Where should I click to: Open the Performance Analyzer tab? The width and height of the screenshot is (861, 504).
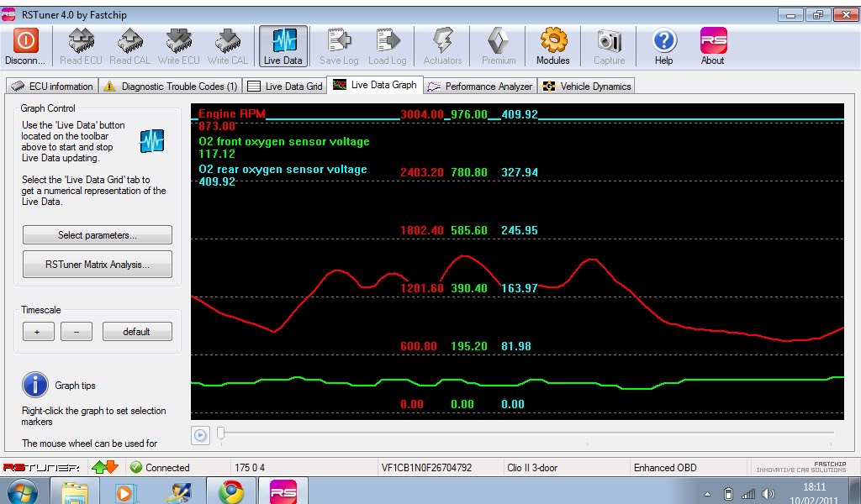pos(480,87)
